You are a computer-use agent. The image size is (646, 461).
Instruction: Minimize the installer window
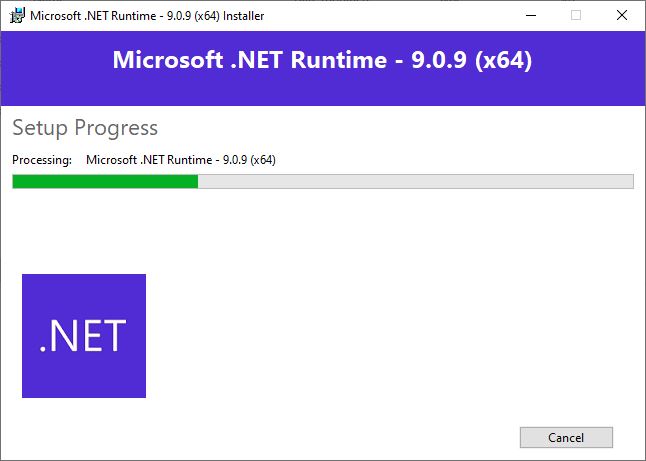(529, 15)
